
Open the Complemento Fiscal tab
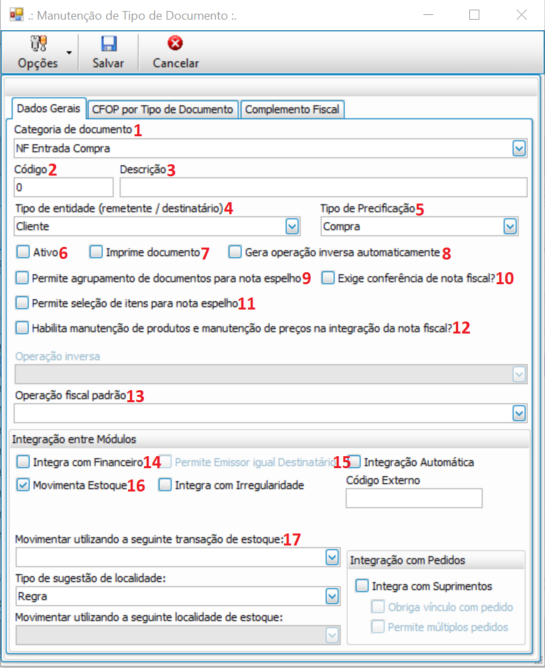292,109
